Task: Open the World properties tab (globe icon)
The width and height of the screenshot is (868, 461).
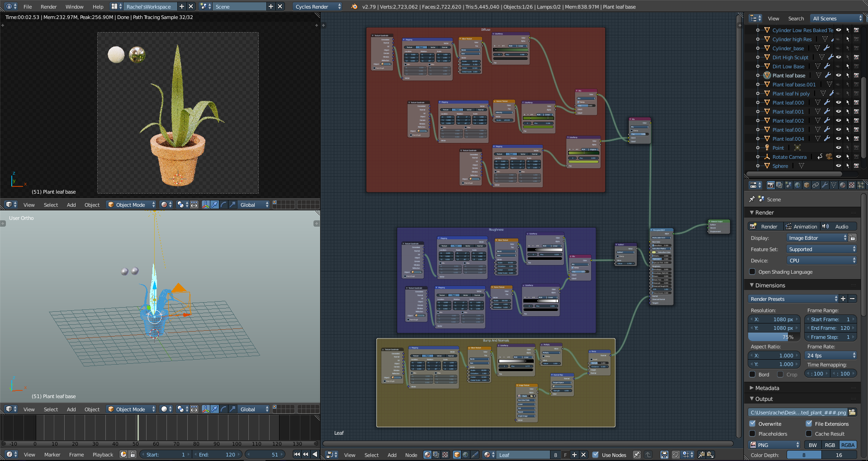Action: point(797,185)
